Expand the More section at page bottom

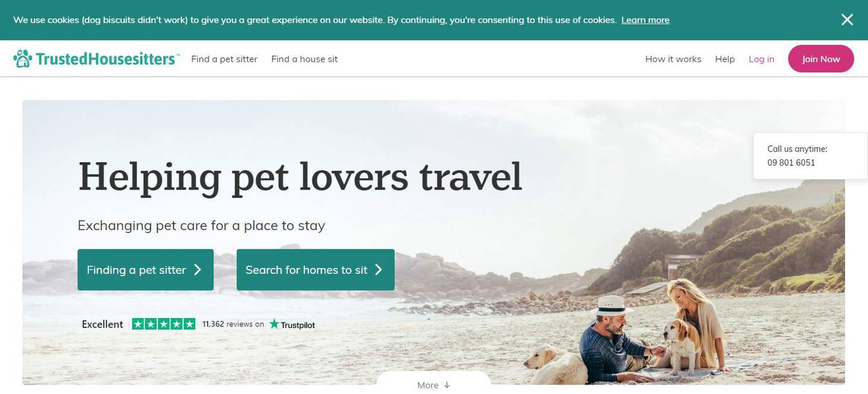point(433,383)
